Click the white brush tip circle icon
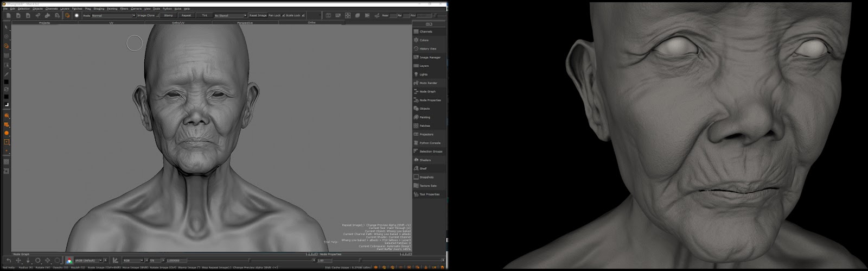The image size is (868, 271). tap(76, 15)
